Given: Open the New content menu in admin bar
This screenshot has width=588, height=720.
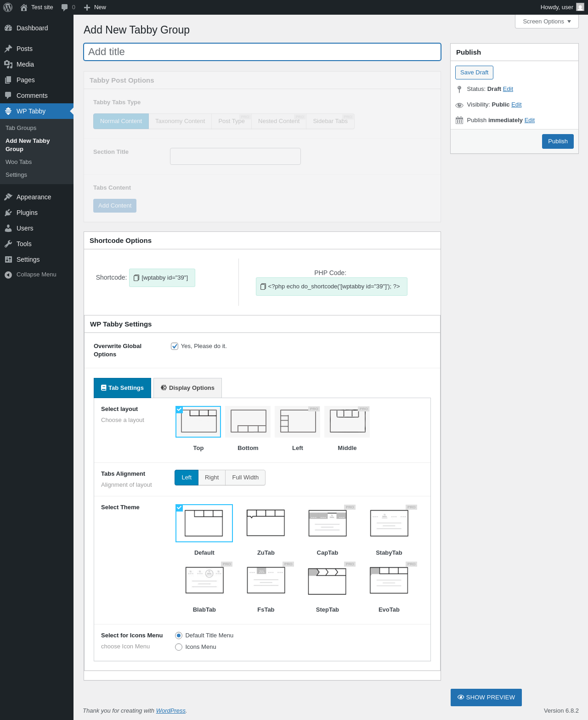Looking at the screenshot, I should pos(95,7).
